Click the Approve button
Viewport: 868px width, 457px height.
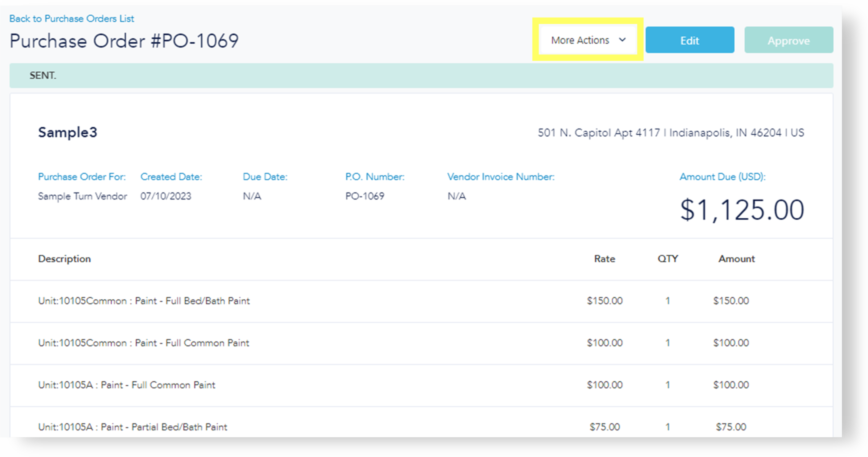pos(789,40)
